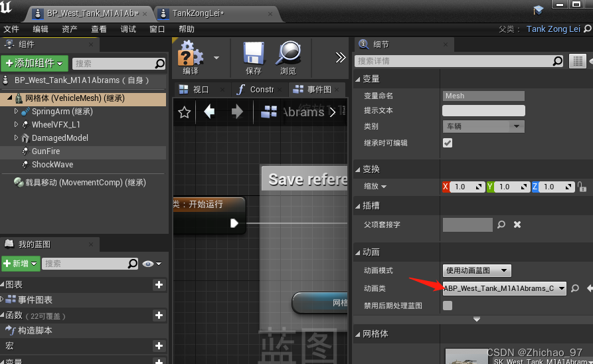The height and width of the screenshot is (364, 593).
Task: Click the Tank Zong Lei parent class link
Action: [553, 29]
